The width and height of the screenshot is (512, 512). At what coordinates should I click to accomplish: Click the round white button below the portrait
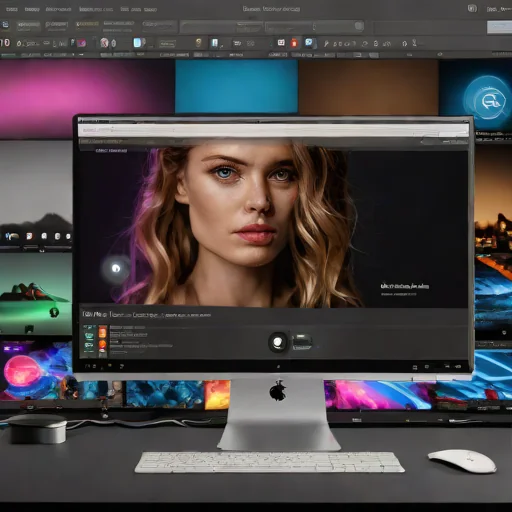click(278, 342)
